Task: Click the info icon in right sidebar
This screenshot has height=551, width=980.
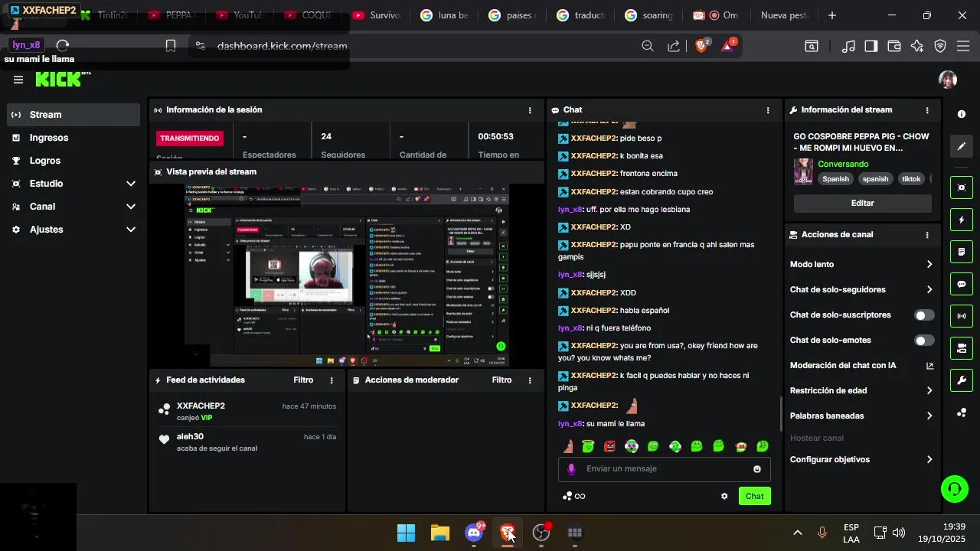Action: (x=962, y=114)
